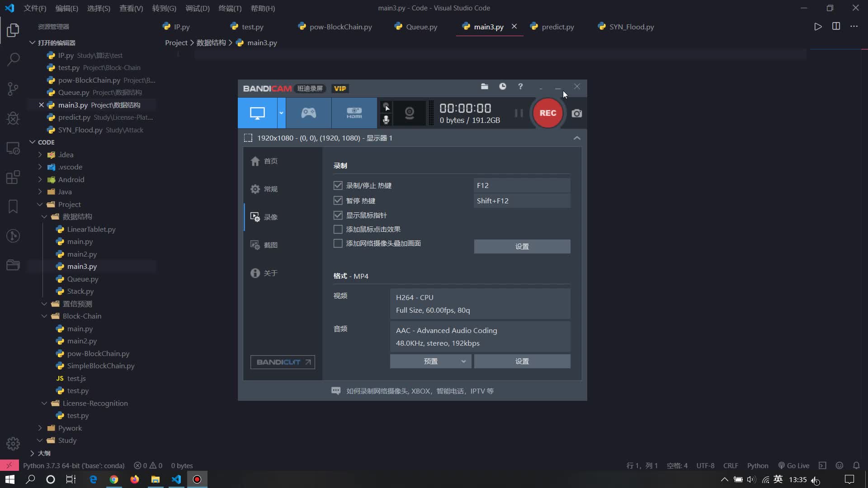Open Bandicam output folder icon

(484, 86)
